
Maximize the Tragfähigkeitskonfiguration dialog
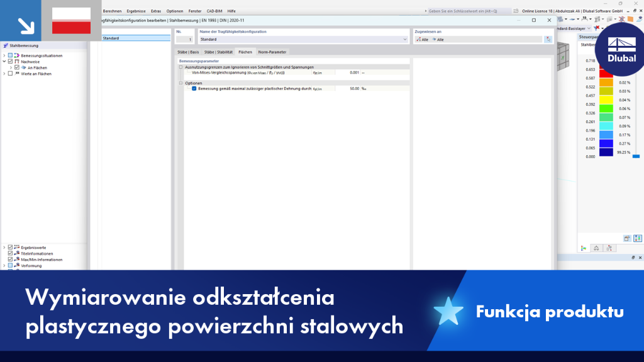[x=534, y=20]
